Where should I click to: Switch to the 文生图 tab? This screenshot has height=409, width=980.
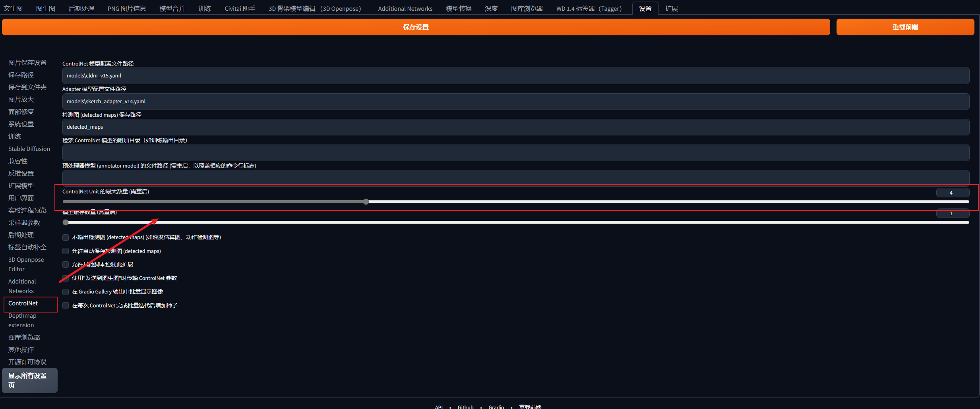tap(13, 8)
